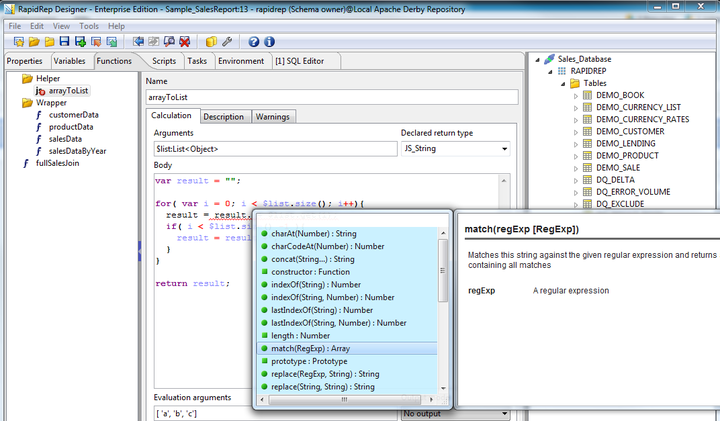
Task: Click the Tables folder icon
Action: [575, 83]
